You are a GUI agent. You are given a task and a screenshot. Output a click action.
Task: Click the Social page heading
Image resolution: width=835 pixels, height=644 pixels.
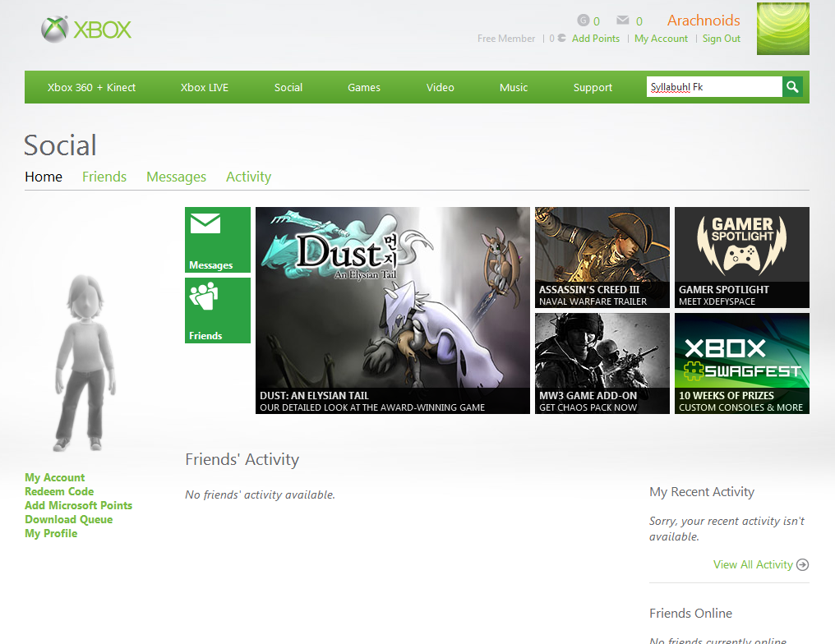point(60,145)
